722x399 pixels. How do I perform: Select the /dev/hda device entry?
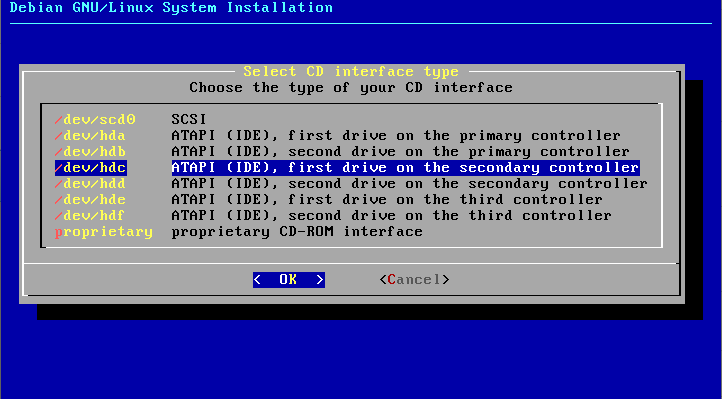tap(90, 136)
